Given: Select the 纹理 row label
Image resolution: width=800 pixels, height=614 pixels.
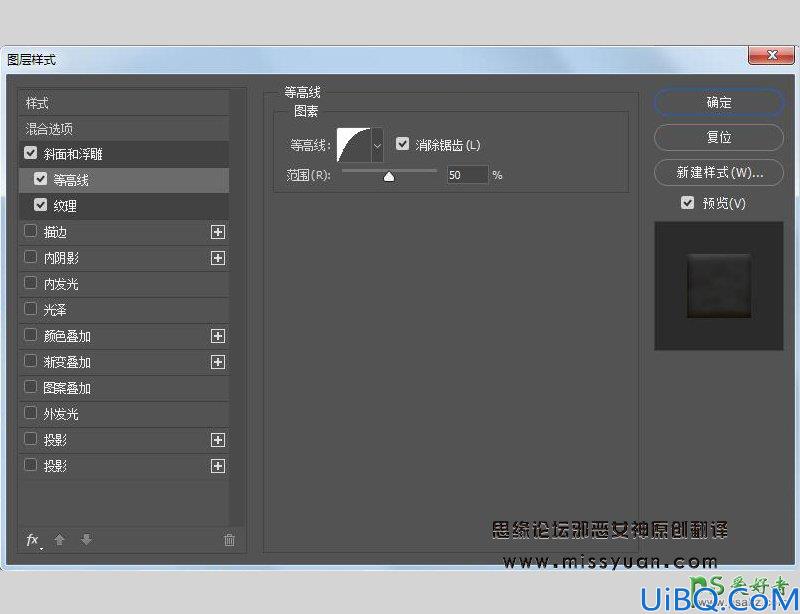Looking at the screenshot, I should point(65,206).
